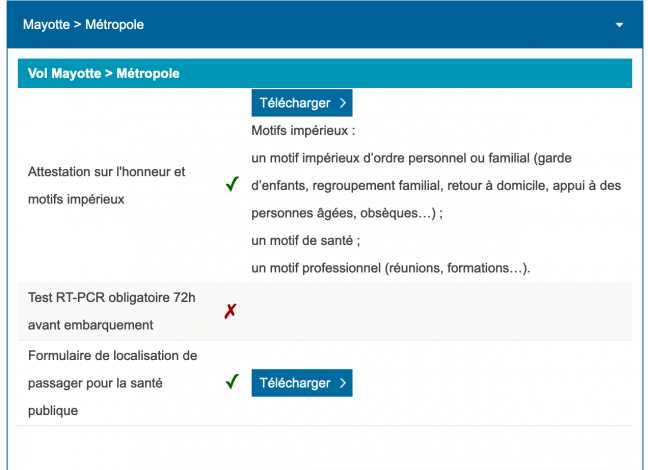Click the personnes âgées, obsèques text line
Image resolution: width=648 pixels, height=470 pixels.
pyautogui.click(x=347, y=213)
